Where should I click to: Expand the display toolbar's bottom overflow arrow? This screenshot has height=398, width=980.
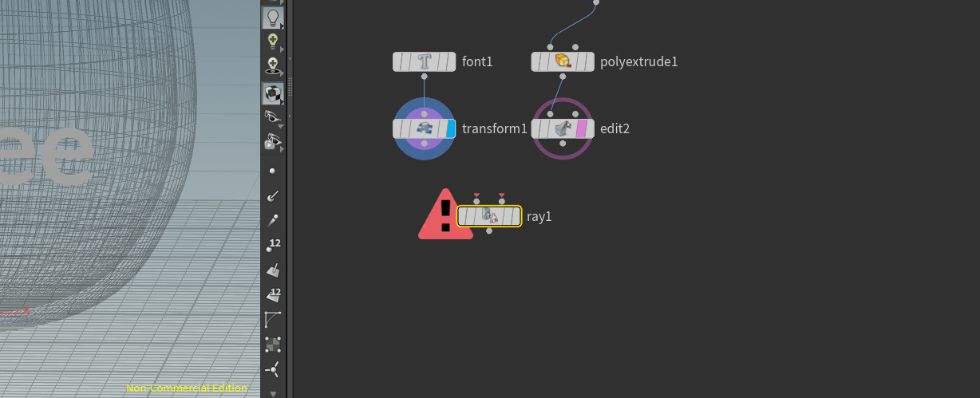point(273,393)
